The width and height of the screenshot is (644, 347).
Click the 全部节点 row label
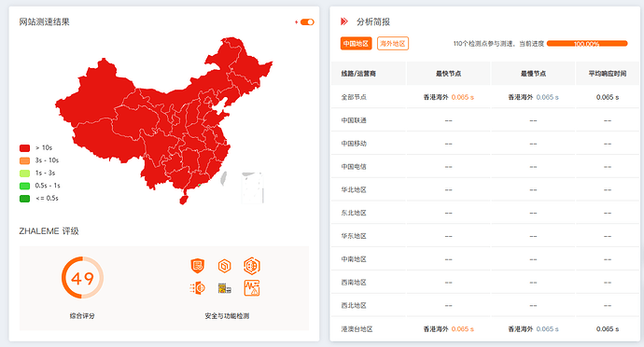click(x=354, y=97)
